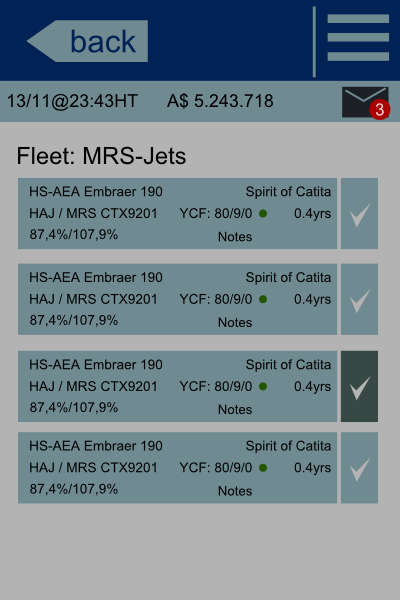Open Notes in the third aircraft card
400x600 pixels.
pos(235,409)
